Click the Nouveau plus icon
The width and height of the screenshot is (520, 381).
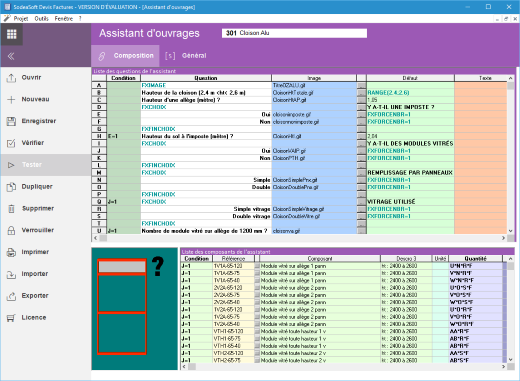pyautogui.click(x=11, y=100)
